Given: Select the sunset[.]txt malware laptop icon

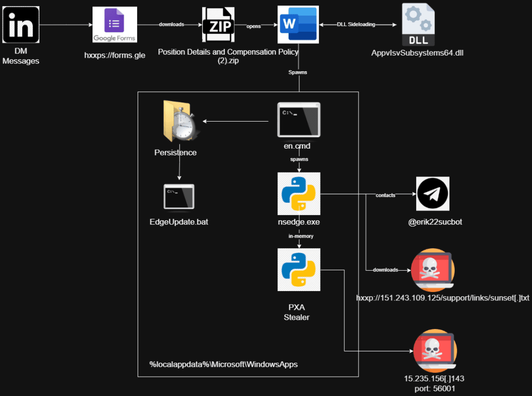Looking at the screenshot, I should [433, 270].
